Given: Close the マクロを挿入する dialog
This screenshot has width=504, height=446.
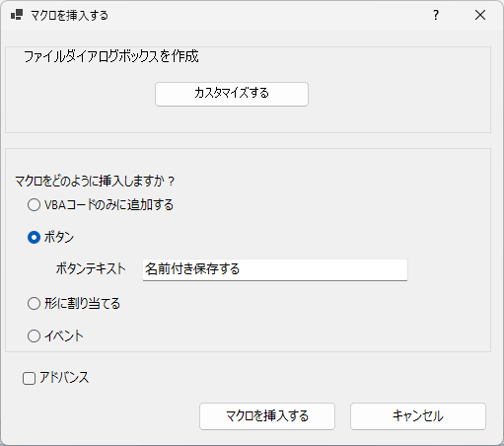Looking at the screenshot, I should (480, 15).
